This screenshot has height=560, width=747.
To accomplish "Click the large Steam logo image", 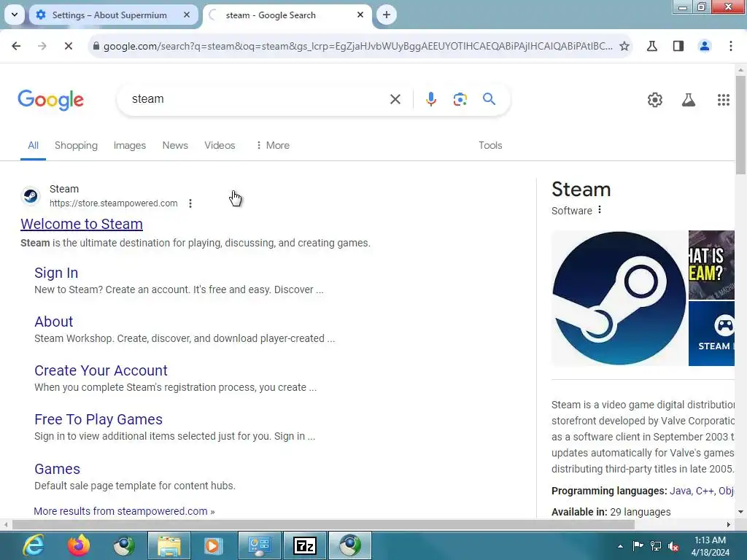I will 619,298.
